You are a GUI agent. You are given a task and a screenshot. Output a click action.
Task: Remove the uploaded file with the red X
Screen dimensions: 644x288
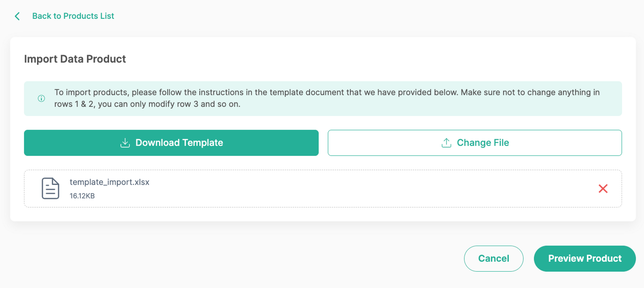click(x=603, y=189)
